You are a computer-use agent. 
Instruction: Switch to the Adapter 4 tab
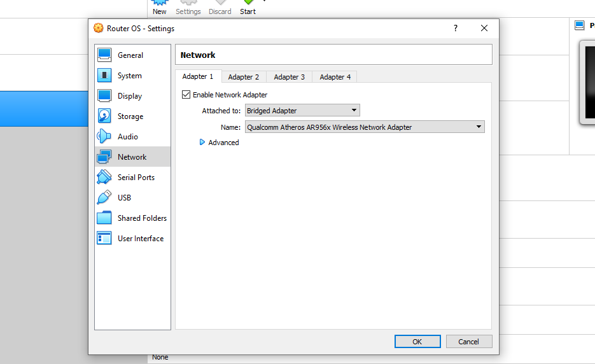(x=335, y=77)
